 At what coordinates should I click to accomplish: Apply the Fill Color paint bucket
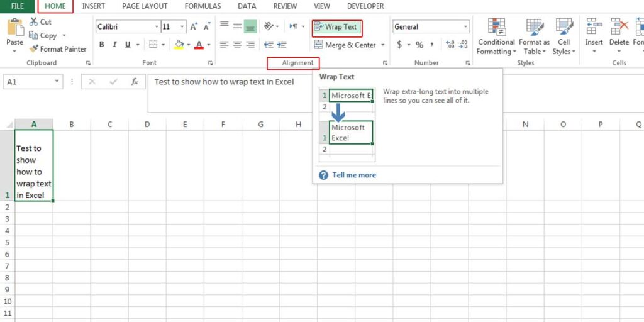point(179,45)
